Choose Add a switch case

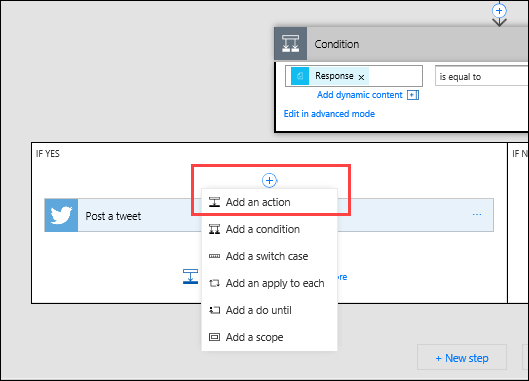pyautogui.click(x=269, y=256)
